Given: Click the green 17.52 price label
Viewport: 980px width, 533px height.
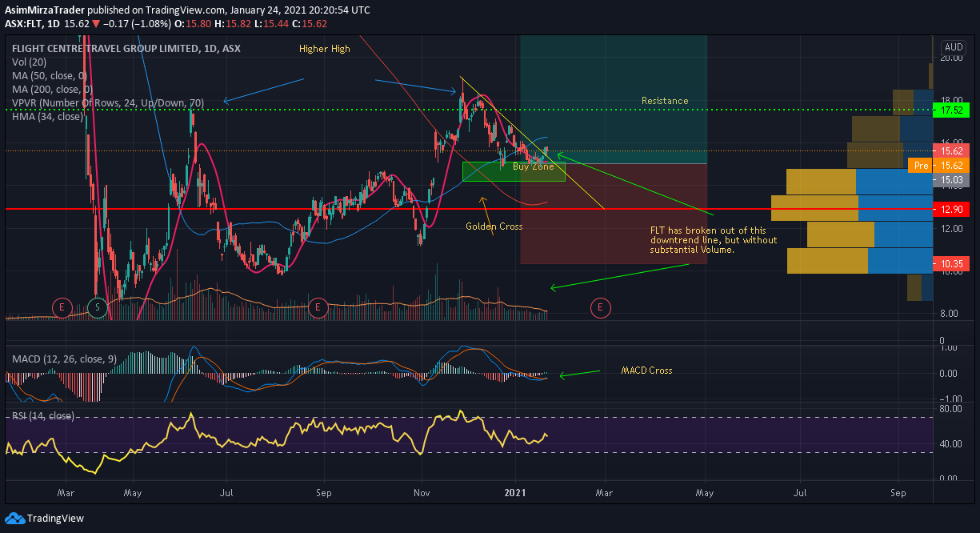Looking at the screenshot, I should point(952,111).
